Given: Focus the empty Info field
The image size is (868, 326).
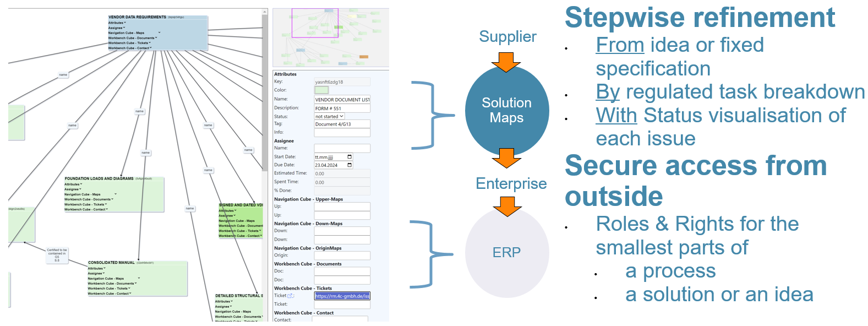Looking at the screenshot, I should [342, 132].
